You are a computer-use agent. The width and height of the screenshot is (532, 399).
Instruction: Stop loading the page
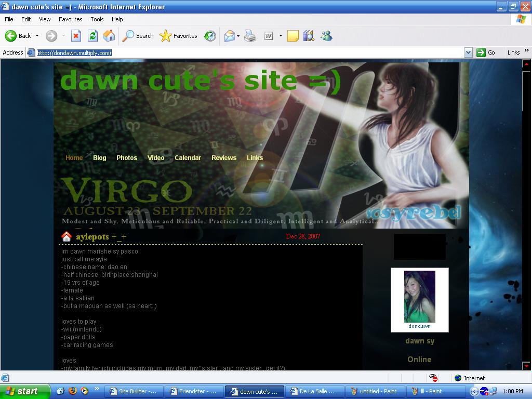(x=76, y=36)
